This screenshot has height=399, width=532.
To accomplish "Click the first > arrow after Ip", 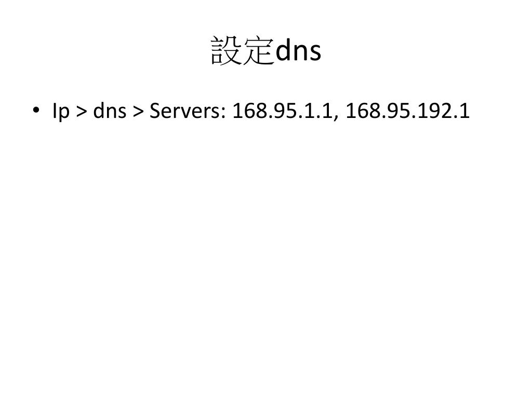I will (x=82, y=112).
